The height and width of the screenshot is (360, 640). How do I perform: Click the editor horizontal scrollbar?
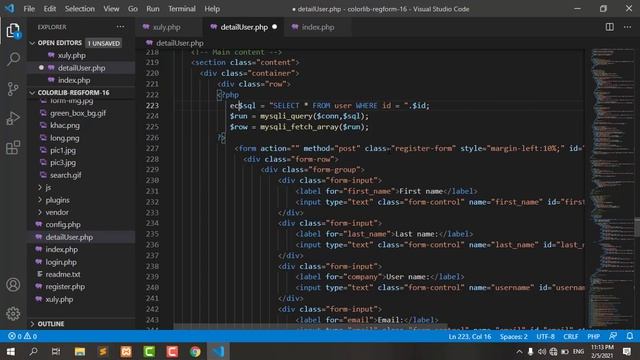click(x=310, y=327)
